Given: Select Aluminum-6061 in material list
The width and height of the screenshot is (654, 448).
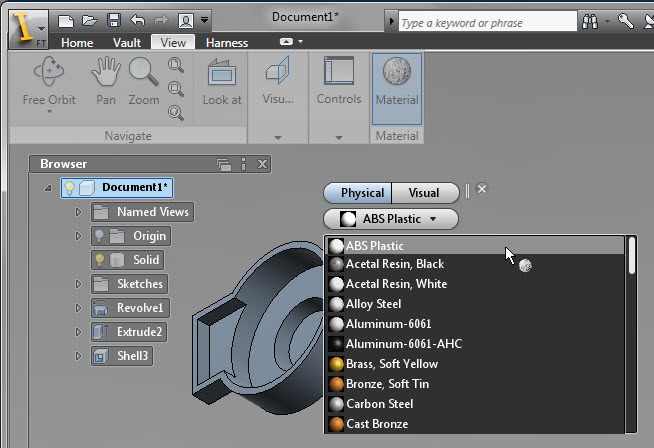Looking at the screenshot, I should pos(475,324).
